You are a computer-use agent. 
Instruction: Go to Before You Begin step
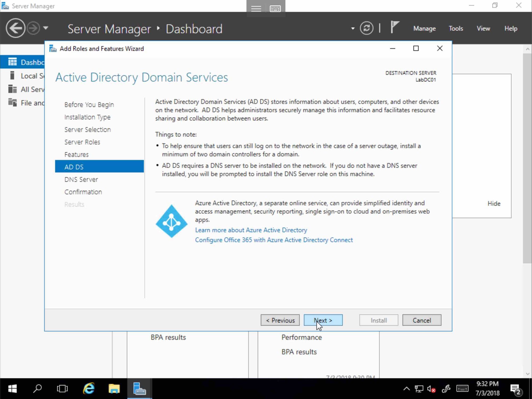point(89,105)
